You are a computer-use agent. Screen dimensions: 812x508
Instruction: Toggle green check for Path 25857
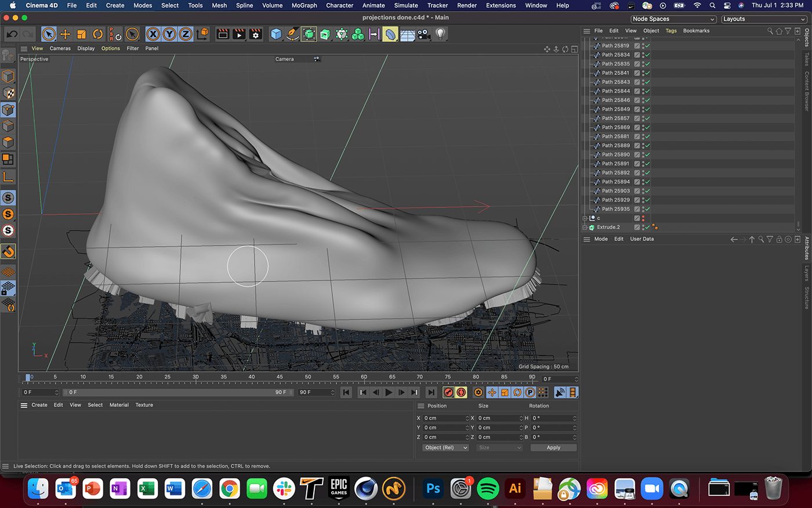[647, 118]
